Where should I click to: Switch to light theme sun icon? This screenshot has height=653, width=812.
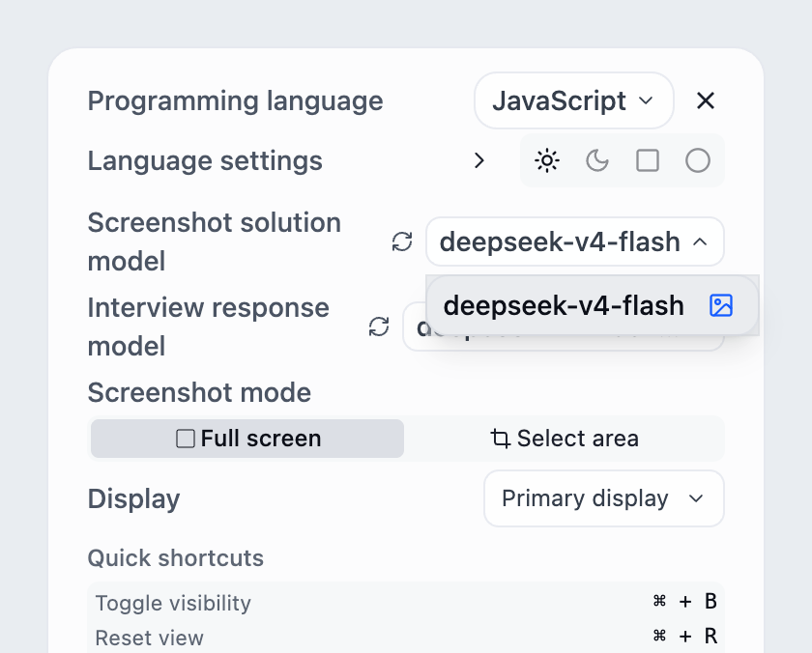(547, 160)
